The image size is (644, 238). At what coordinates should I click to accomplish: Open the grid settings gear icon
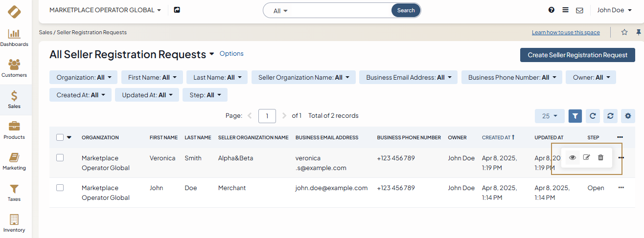(x=628, y=116)
